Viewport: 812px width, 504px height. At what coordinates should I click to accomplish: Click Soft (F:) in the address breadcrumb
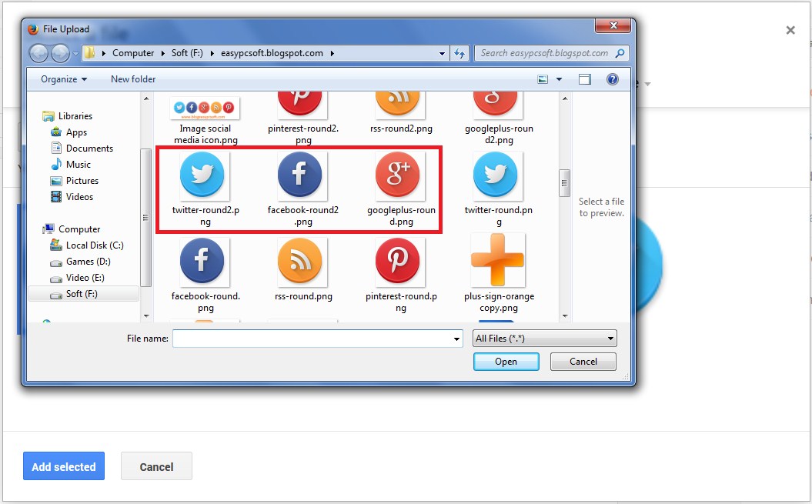tap(187, 53)
